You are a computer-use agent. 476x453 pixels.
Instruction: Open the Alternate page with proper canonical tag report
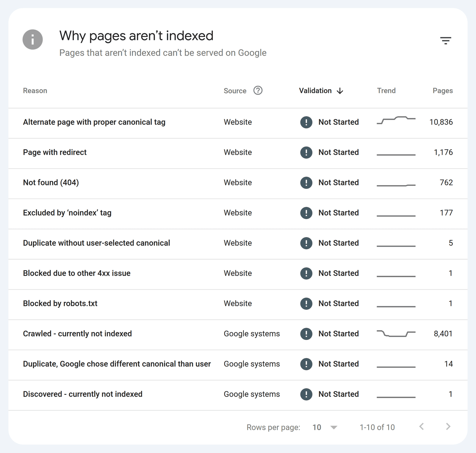coord(94,122)
